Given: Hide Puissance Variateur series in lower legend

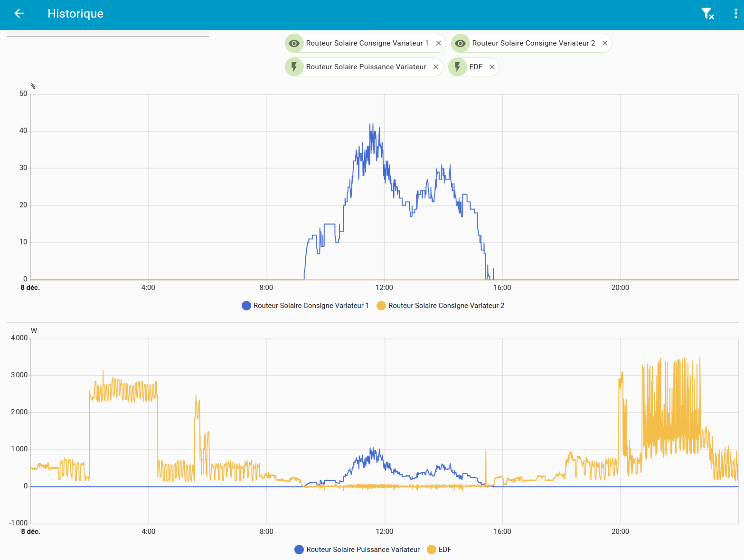Looking at the screenshot, I should tap(363, 550).
